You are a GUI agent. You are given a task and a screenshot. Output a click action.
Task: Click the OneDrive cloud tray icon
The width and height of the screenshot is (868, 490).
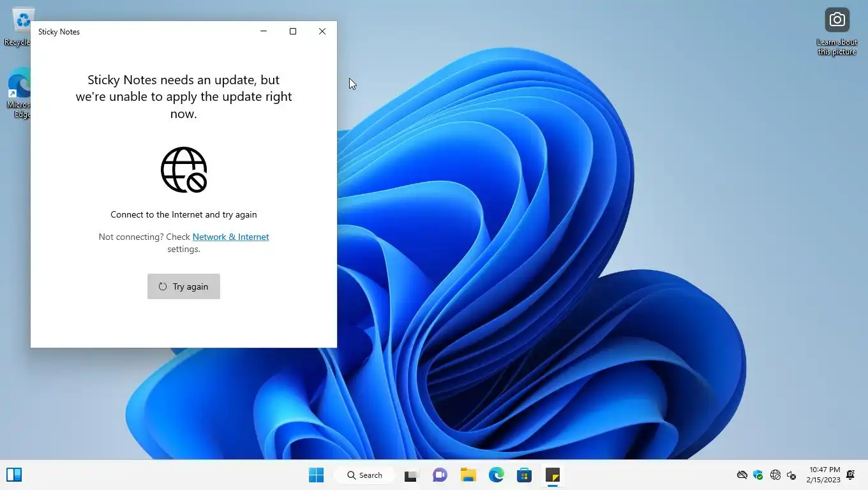click(x=742, y=475)
